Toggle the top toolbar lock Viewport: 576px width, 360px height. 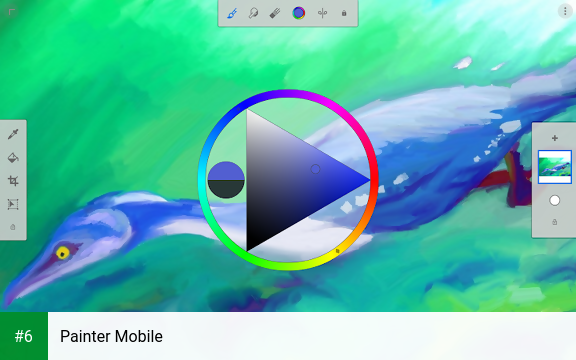(x=344, y=13)
